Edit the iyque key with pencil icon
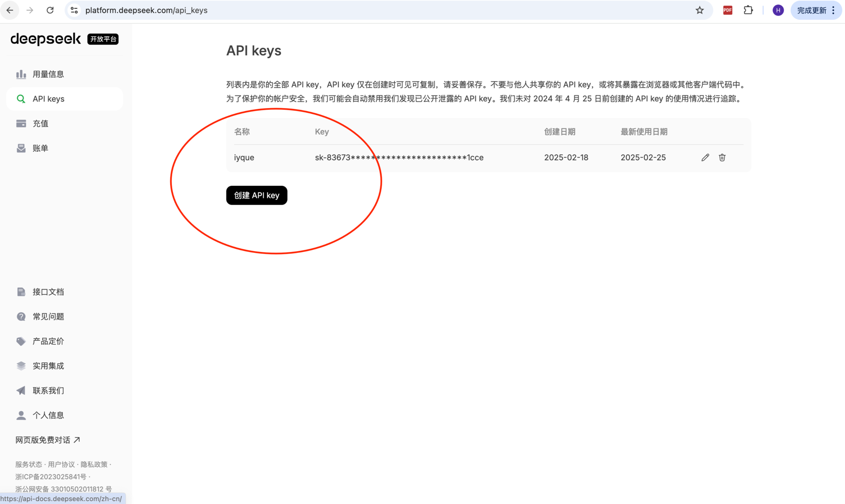The image size is (845, 504). pyautogui.click(x=705, y=157)
